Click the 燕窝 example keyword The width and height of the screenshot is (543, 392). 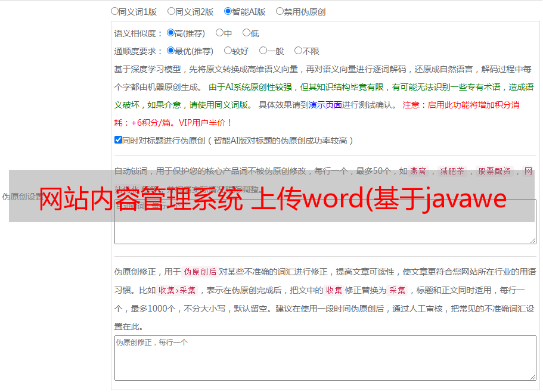click(x=418, y=171)
